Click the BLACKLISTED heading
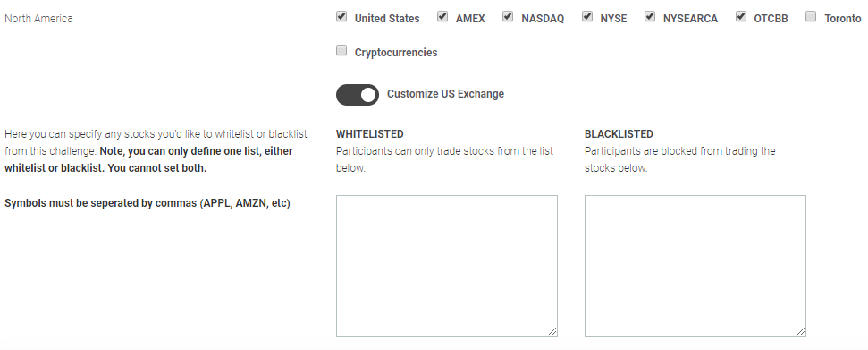 (619, 134)
